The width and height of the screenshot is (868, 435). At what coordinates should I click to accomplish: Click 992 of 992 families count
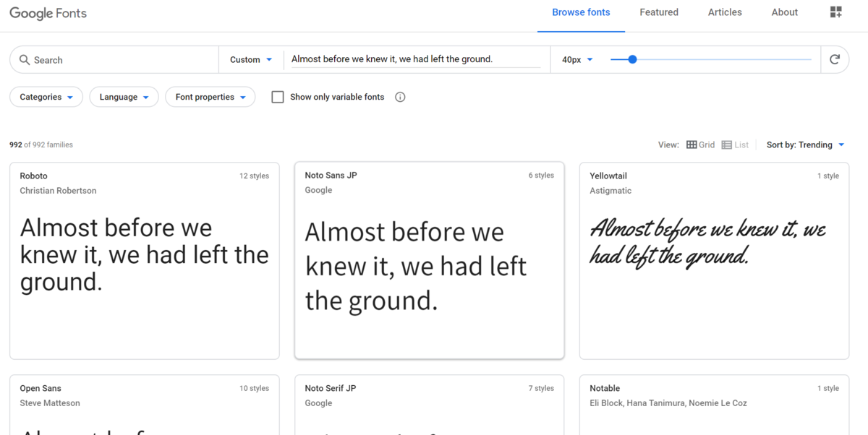[x=41, y=145]
